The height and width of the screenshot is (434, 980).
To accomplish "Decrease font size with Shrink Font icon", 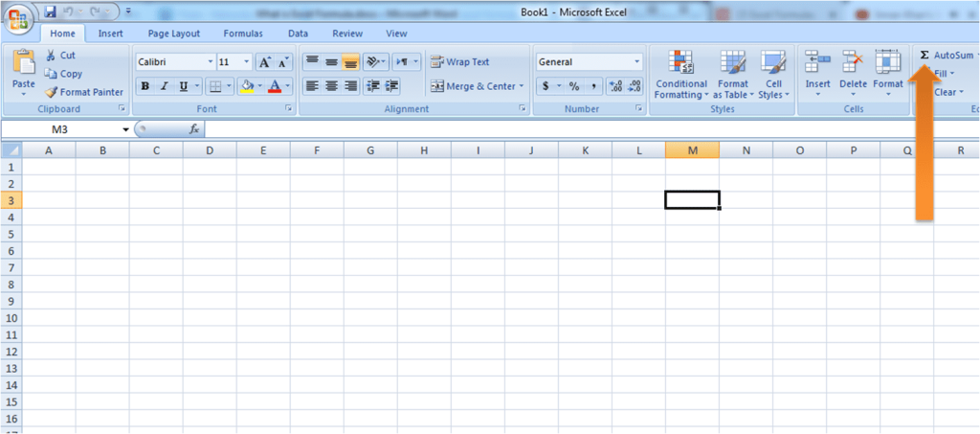I will (x=283, y=62).
